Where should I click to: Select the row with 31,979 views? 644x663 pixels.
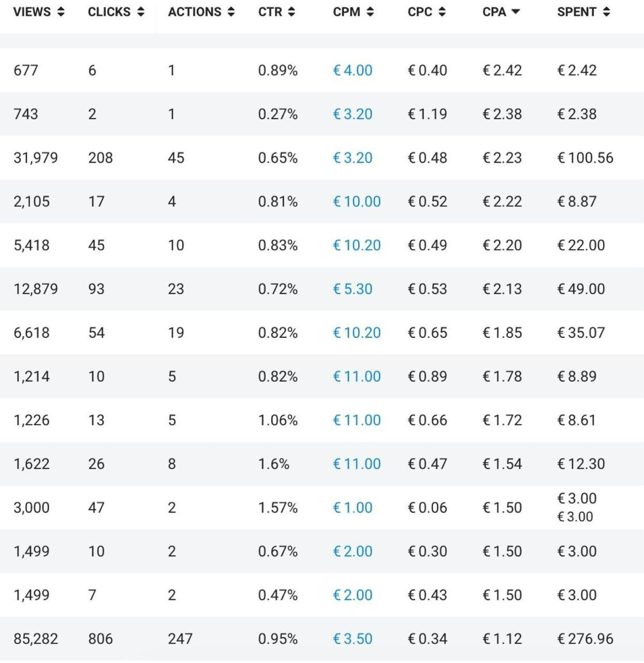click(322, 158)
